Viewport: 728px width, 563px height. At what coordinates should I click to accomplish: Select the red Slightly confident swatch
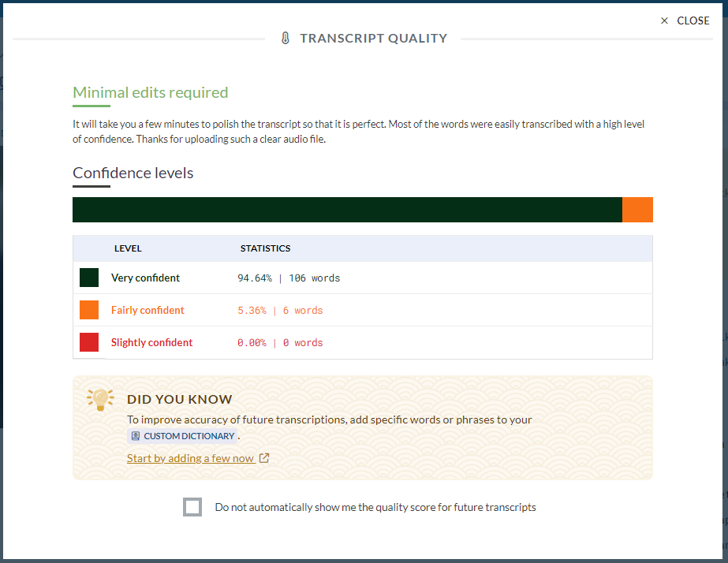pyautogui.click(x=89, y=342)
